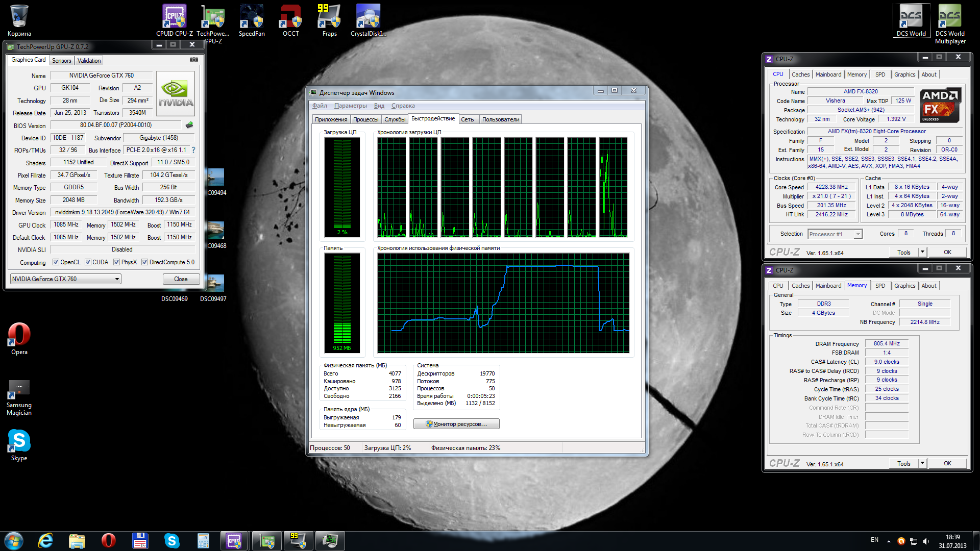Toggle CUDA checkbox in GPU-Z
The image size is (980, 551).
tap(88, 262)
